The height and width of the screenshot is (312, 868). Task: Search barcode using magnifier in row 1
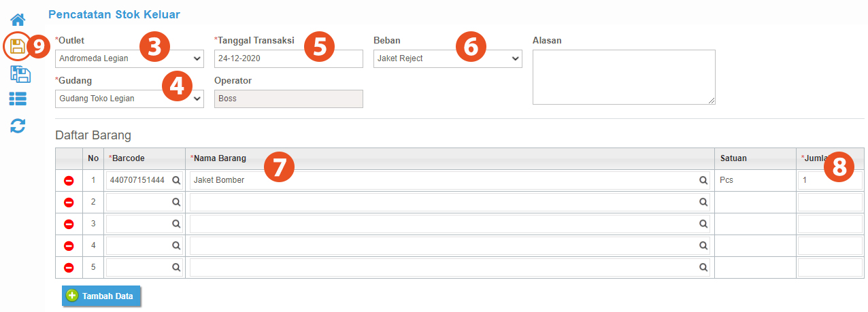tap(176, 180)
